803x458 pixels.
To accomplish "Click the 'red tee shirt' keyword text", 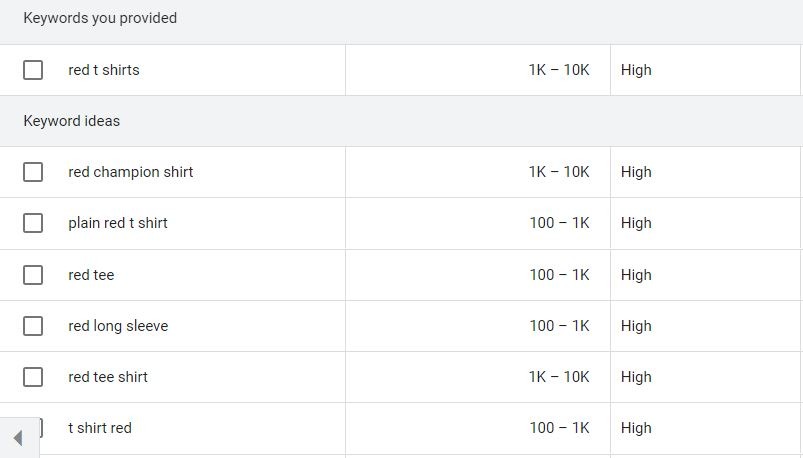I will 108,377.
